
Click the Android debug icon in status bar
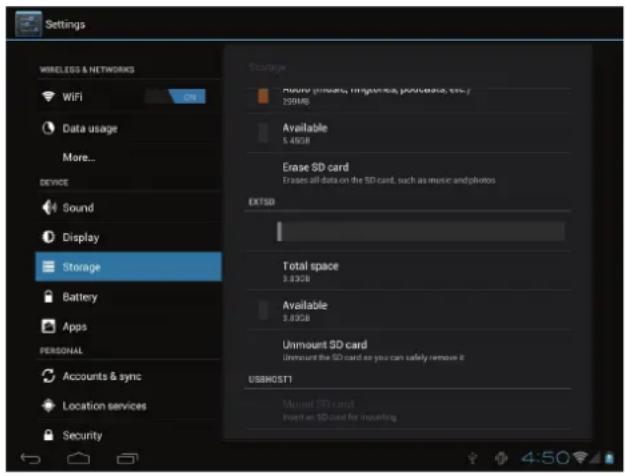click(x=501, y=458)
